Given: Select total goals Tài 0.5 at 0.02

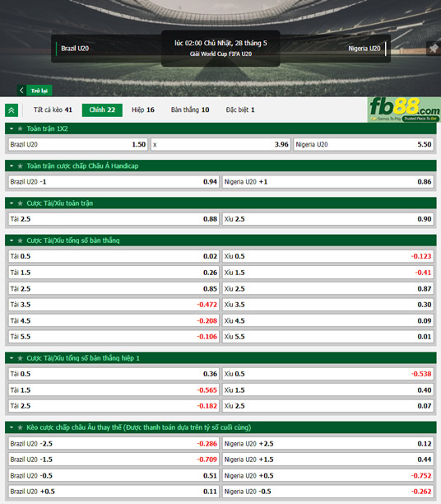Looking at the screenshot, I should (114, 256).
